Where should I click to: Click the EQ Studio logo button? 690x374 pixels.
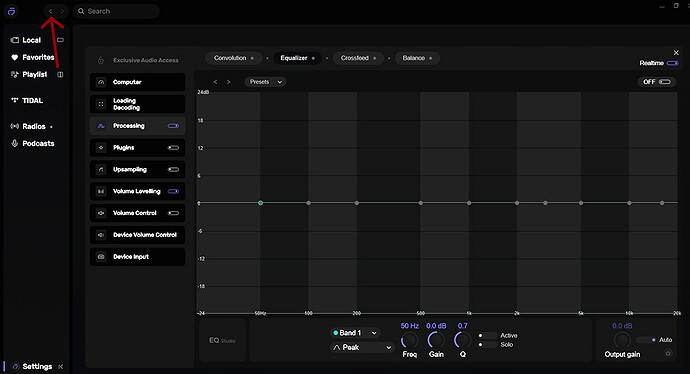[222, 340]
